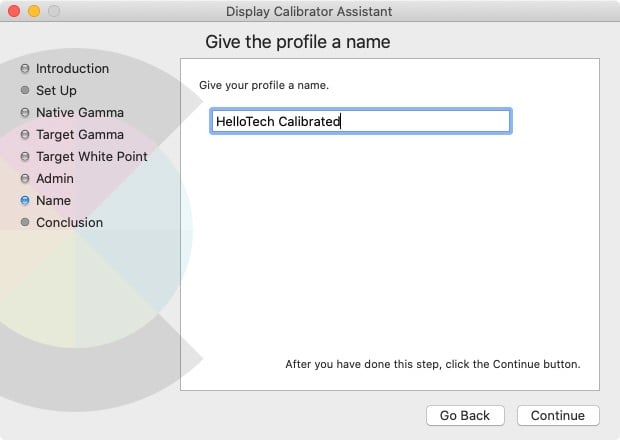Select the Set Up step label

coord(56,91)
